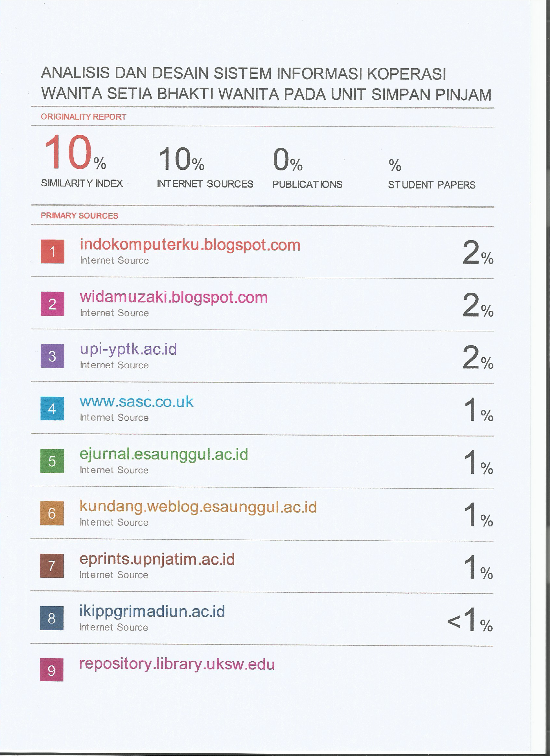
Task: Follow the eprints.upnjatim.ac.id link
Action: (x=157, y=559)
